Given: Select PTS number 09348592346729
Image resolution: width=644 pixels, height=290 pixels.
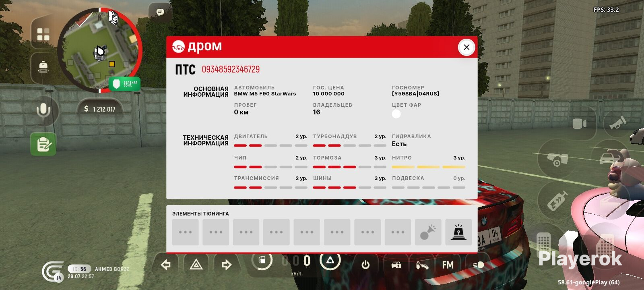Looking at the screenshot, I should tap(231, 69).
